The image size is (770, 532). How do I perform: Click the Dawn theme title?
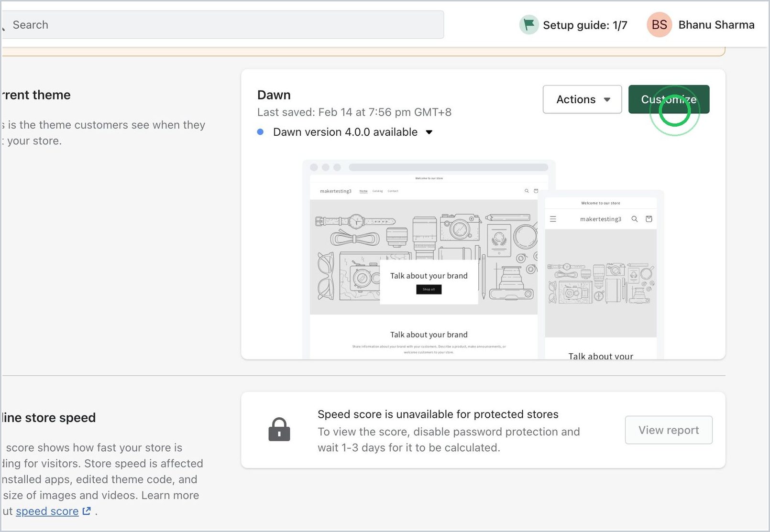[274, 95]
